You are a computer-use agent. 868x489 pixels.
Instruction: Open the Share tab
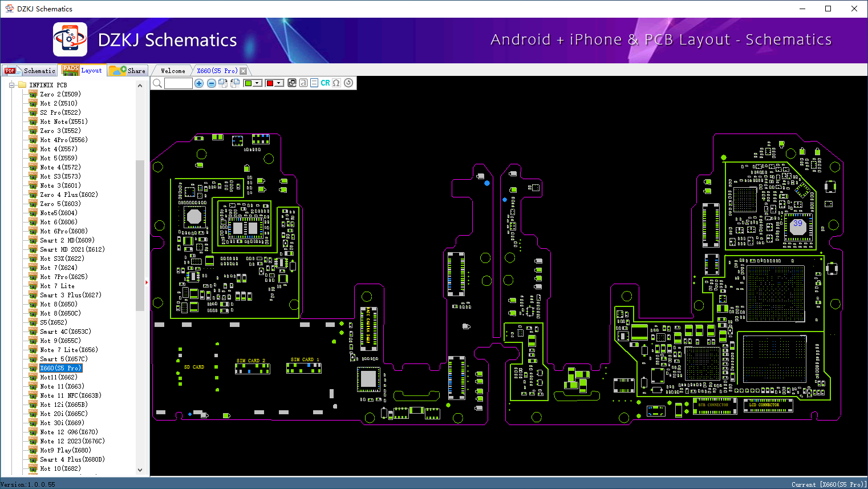click(x=128, y=71)
